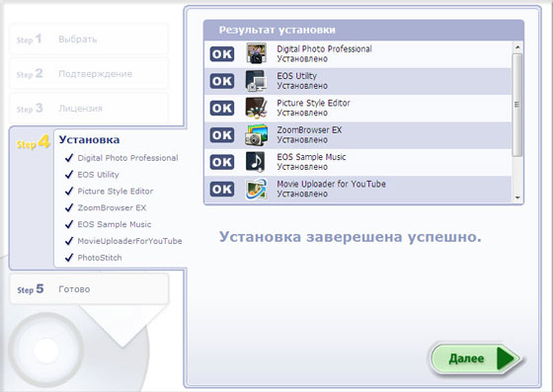Click the green arrow on the Далее button
Screen dimensions: 553x392
tap(508, 358)
